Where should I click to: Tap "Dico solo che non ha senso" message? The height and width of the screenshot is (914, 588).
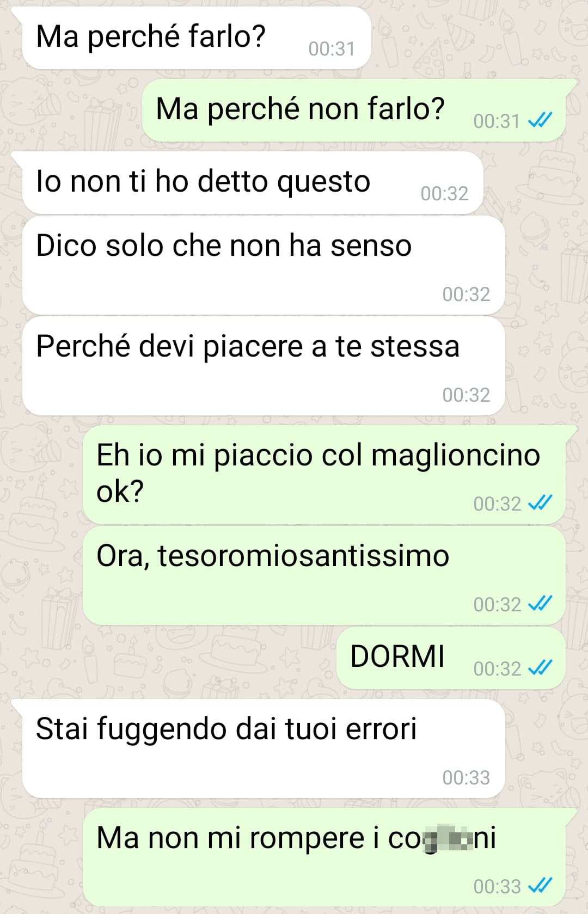264,265
